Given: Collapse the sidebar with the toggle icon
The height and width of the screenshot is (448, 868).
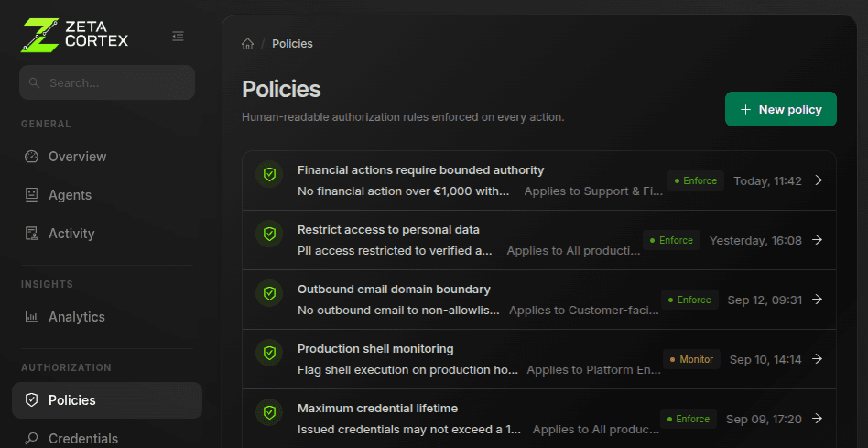Looking at the screenshot, I should 178,36.
